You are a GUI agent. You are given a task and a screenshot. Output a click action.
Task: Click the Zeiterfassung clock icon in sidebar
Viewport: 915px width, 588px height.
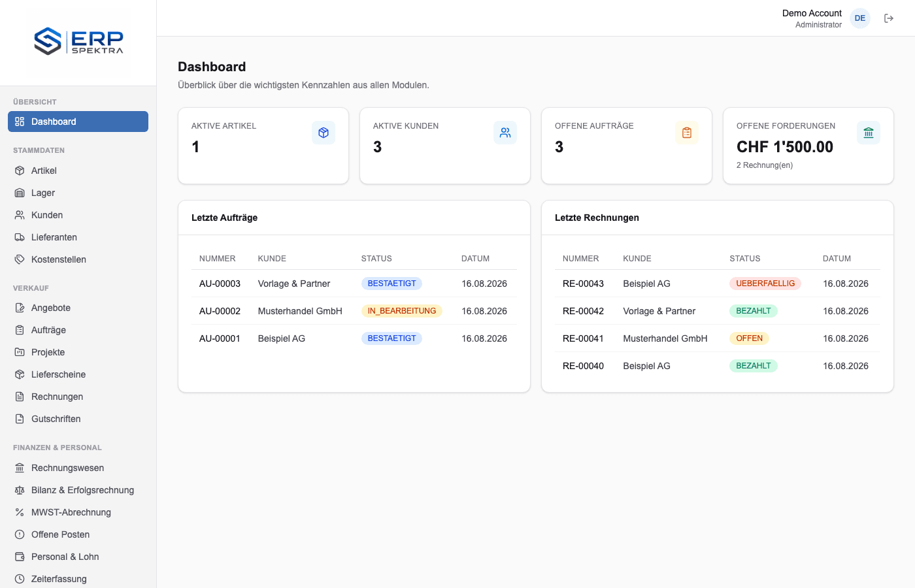20,579
